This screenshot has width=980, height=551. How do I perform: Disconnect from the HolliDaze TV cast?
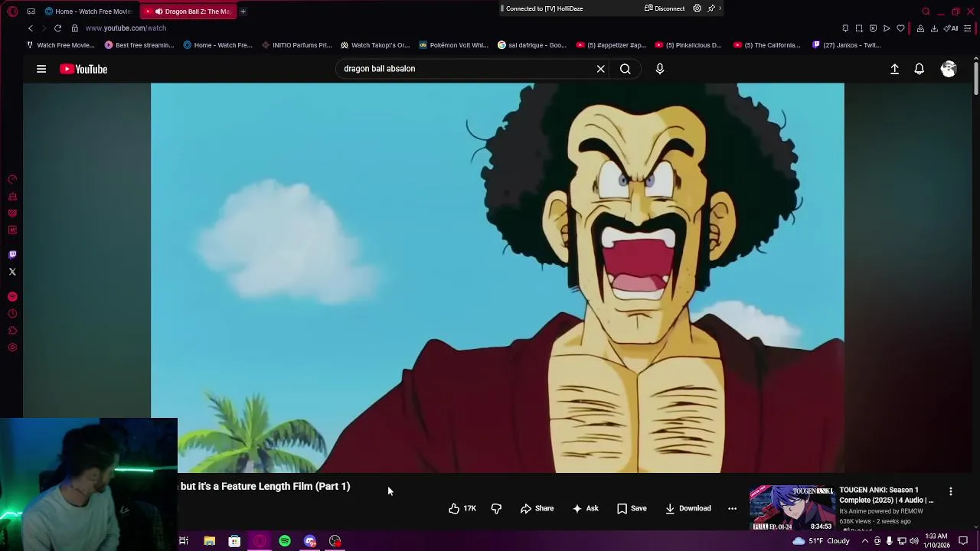[x=665, y=8]
